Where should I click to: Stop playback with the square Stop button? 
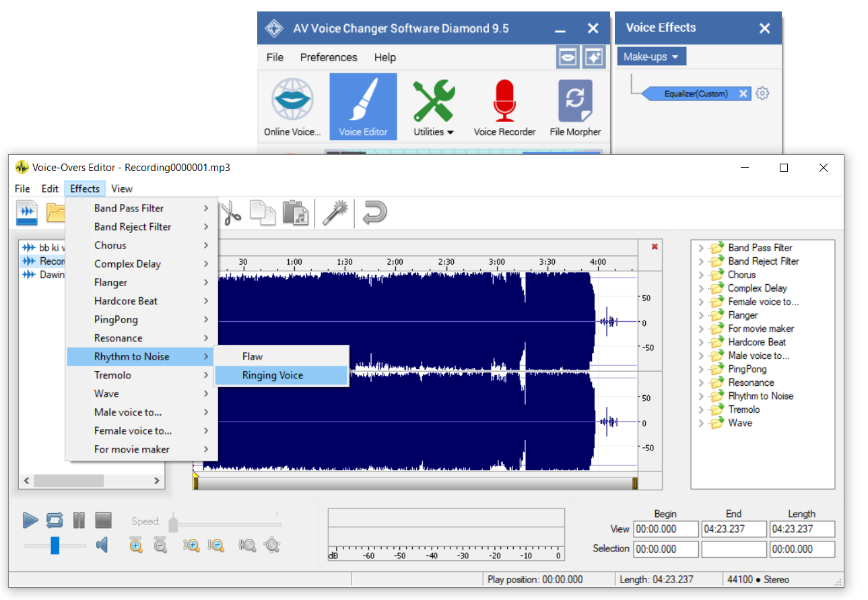(103, 520)
